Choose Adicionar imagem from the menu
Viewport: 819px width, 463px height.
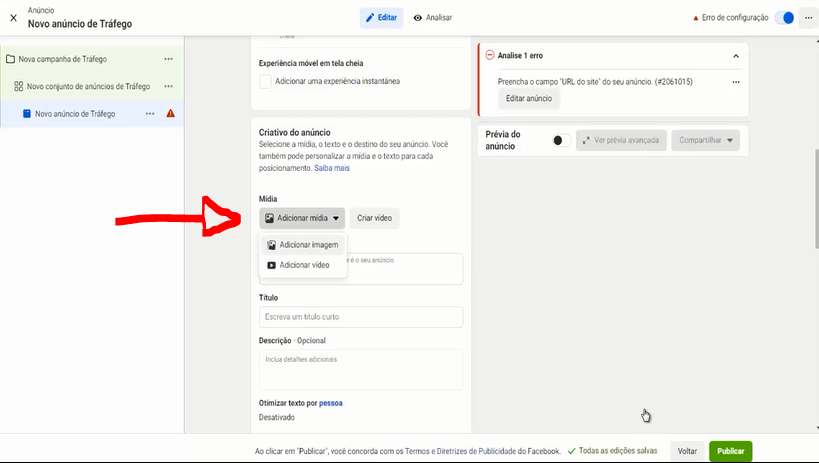click(x=302, y=245)
